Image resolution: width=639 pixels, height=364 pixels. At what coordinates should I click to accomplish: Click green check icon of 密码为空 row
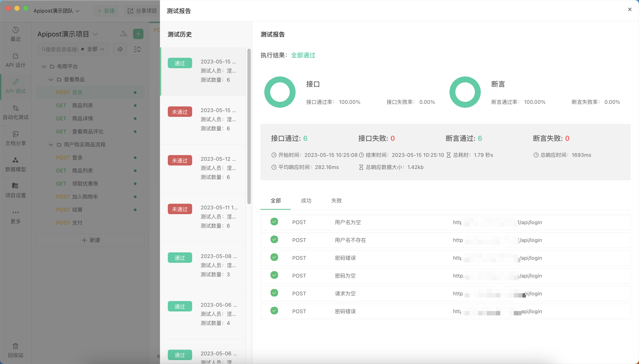coord(274,275)
